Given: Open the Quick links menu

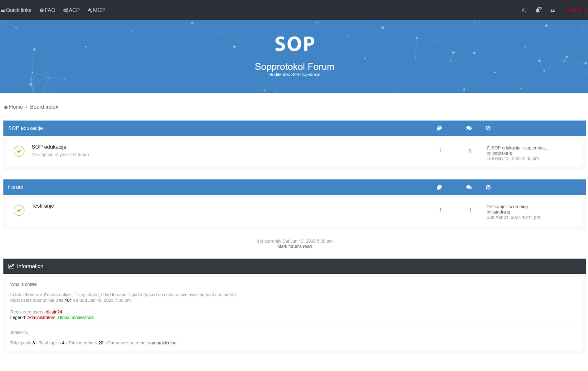Looking at the screenshot, I should 16,10.
